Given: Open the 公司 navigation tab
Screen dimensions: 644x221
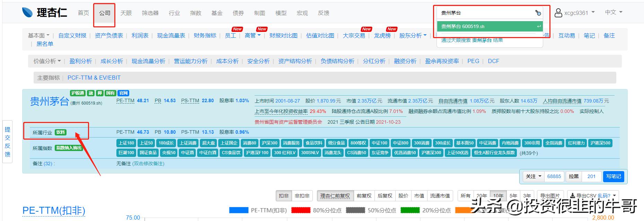Looking at the screenshot, I should 105,13.
